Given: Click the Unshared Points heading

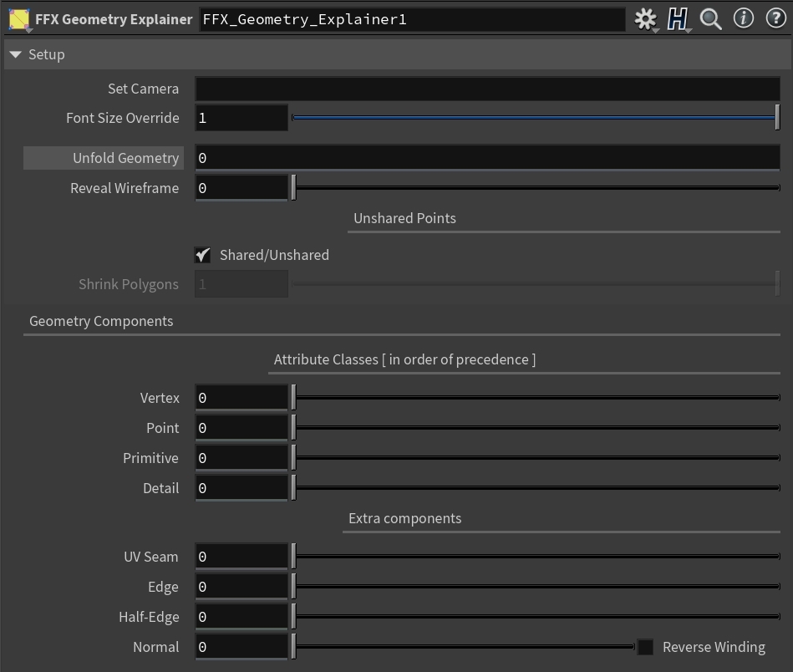Looking at the screenshot, I should click(x=404, y=218).
